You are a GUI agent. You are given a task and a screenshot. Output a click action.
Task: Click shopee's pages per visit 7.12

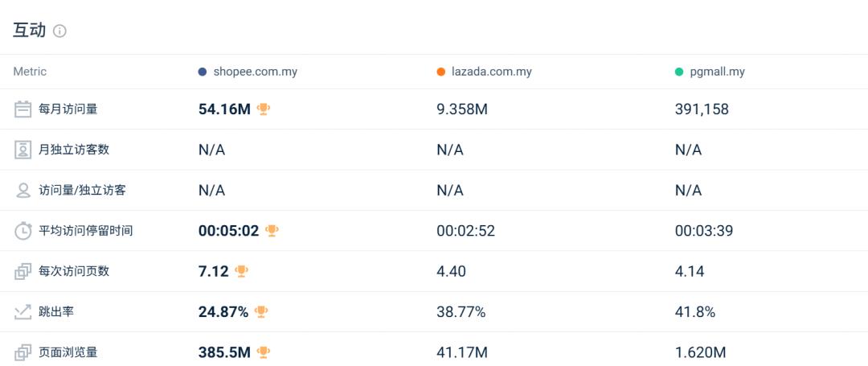[214, 271]
